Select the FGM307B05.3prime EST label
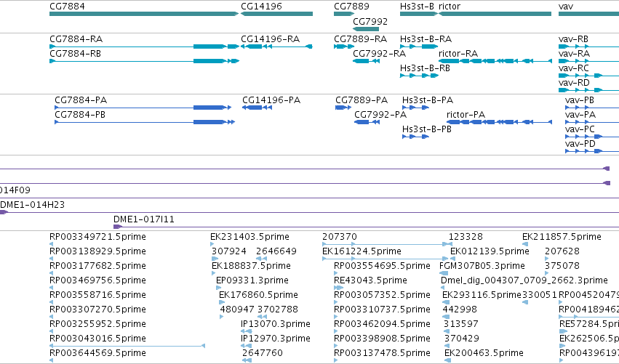The height and width of the screenshot is (364, 619). tap(482, 266)
